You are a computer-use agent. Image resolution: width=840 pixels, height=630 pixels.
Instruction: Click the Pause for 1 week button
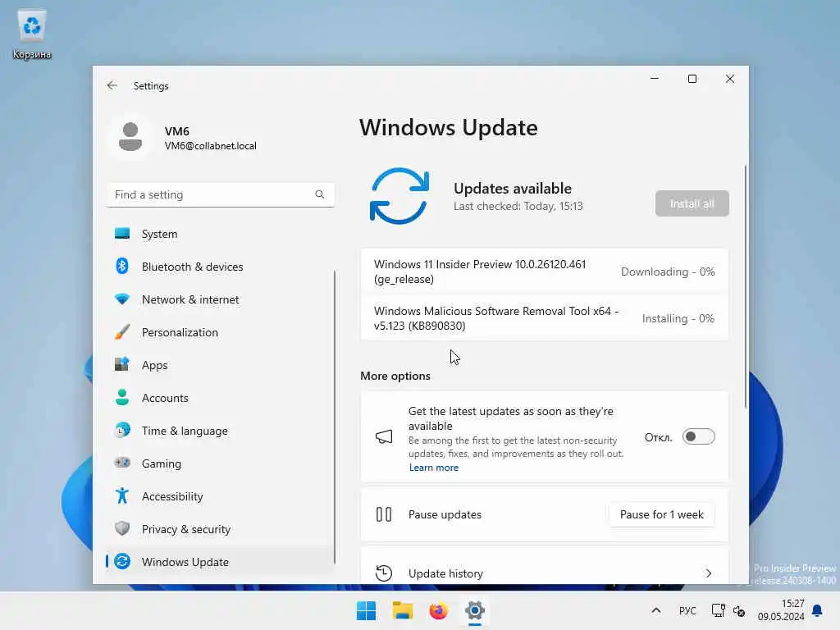tap(662, 514)
